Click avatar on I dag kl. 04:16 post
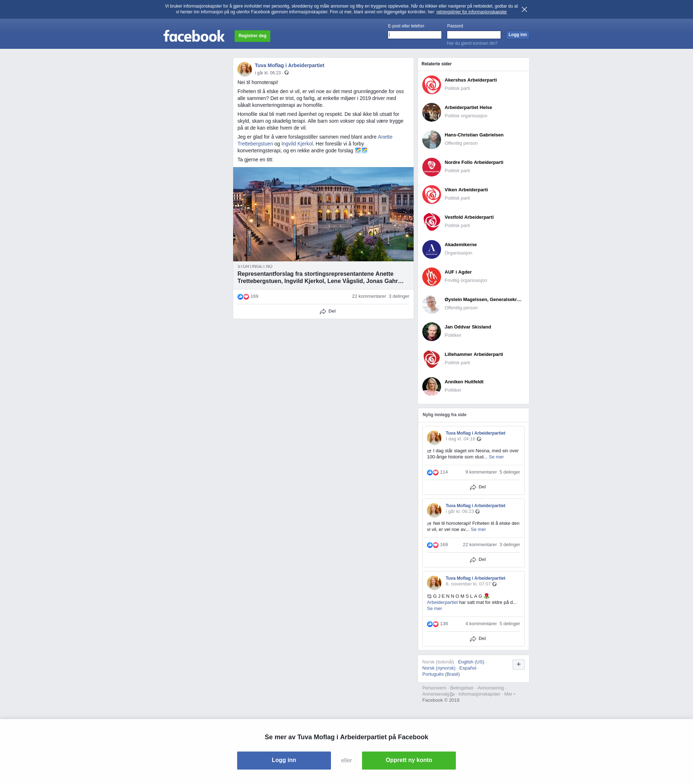This screenshot has width=693, height=784. [x=434, y=437]
